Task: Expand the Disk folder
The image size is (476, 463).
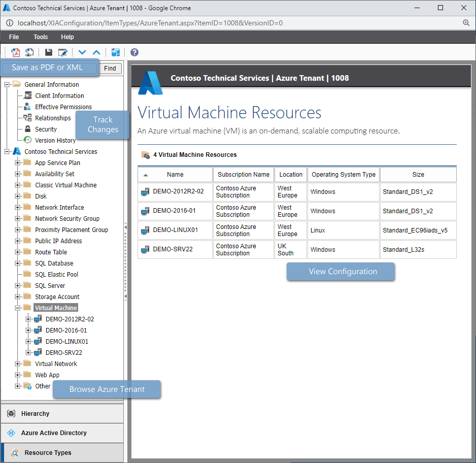Action: tap(18, 196)
